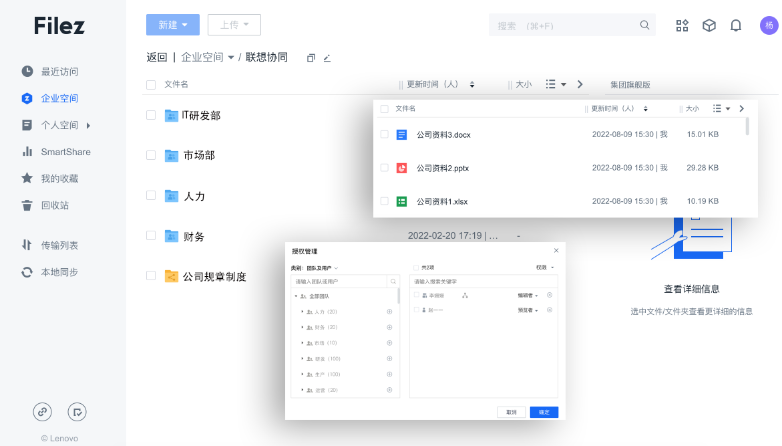The width and height of the screenshot is (782, 446).
Task: Remove the 编辑者 row with its x icon
Action: [550, 295]
